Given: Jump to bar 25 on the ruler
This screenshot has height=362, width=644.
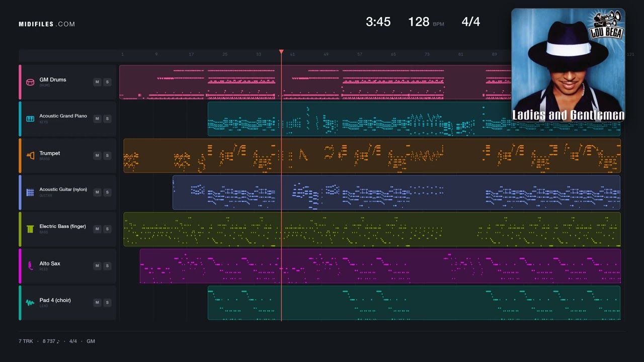Looking at the screenshot, I should 225,54.
